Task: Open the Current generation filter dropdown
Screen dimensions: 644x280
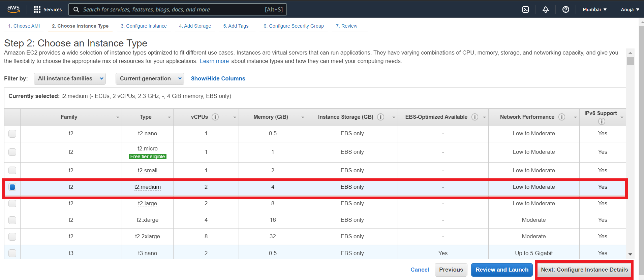Action: 150,78
